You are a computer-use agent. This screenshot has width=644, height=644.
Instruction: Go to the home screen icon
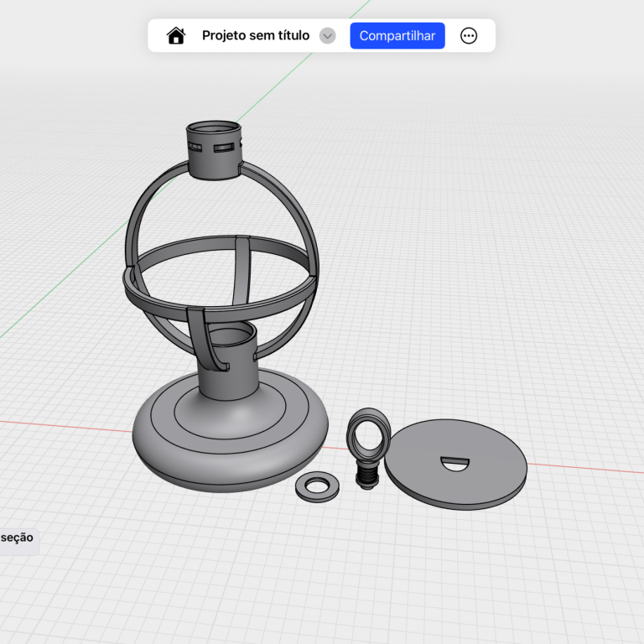tap(176, 35)
